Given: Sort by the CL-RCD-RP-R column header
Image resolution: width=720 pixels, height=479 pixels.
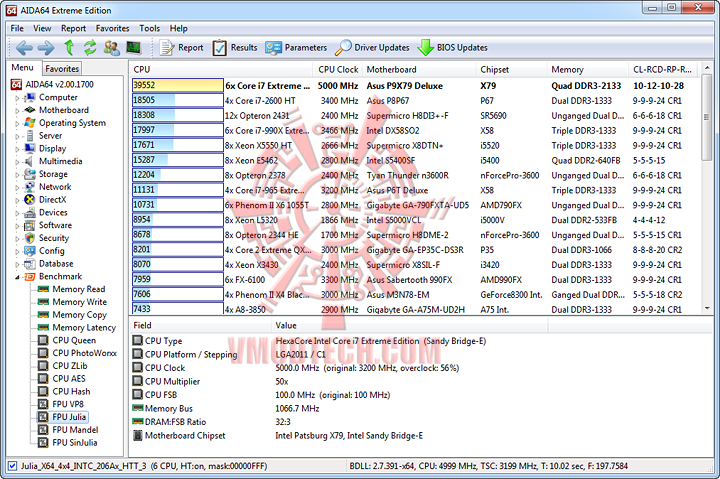Looking at the screenshot, I should point(662,69).
